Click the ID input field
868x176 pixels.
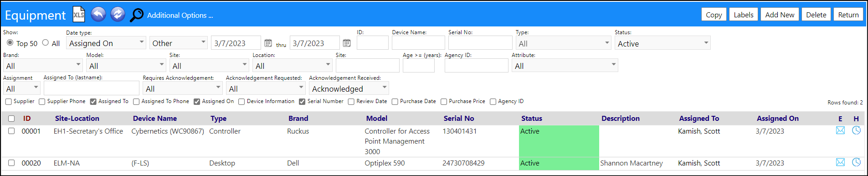[x=373, y=43]
